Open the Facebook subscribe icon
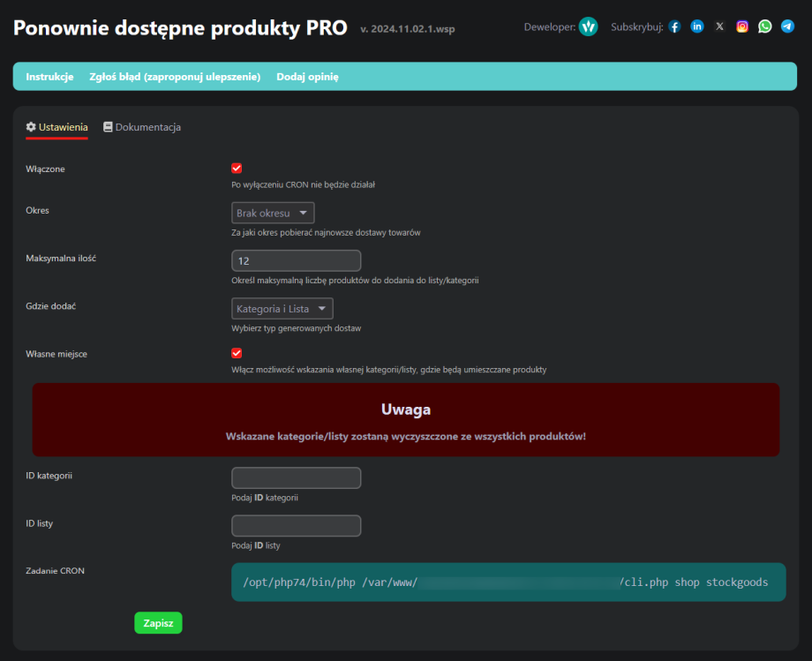Viewport: 812px width, 661px height. tap(674, 26)
